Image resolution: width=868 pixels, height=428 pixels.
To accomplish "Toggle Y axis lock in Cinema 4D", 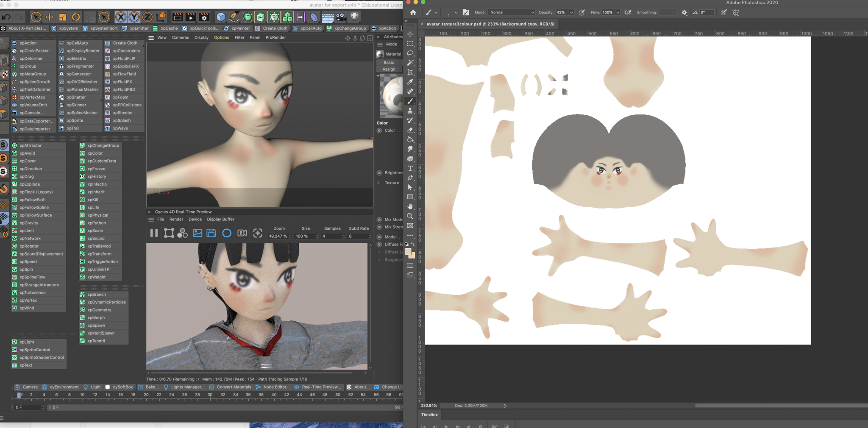I will 134,17.
